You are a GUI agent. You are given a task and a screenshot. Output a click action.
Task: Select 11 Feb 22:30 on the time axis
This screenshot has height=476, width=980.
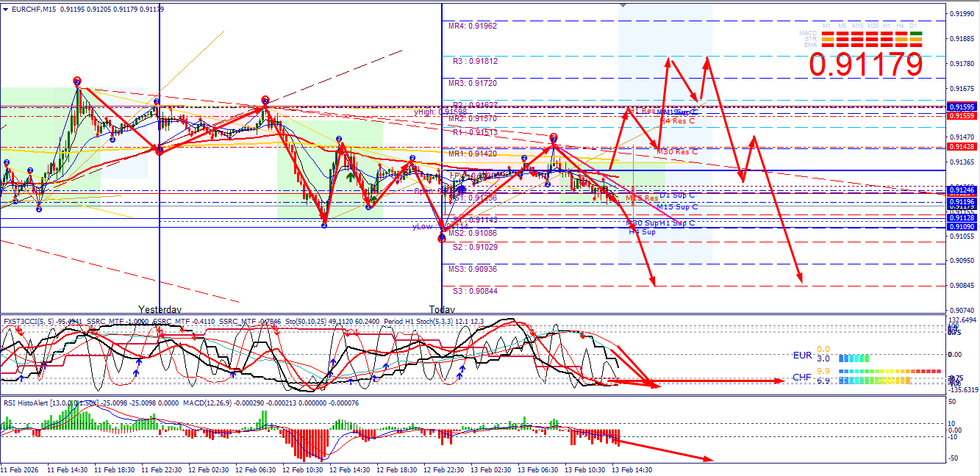160,469
